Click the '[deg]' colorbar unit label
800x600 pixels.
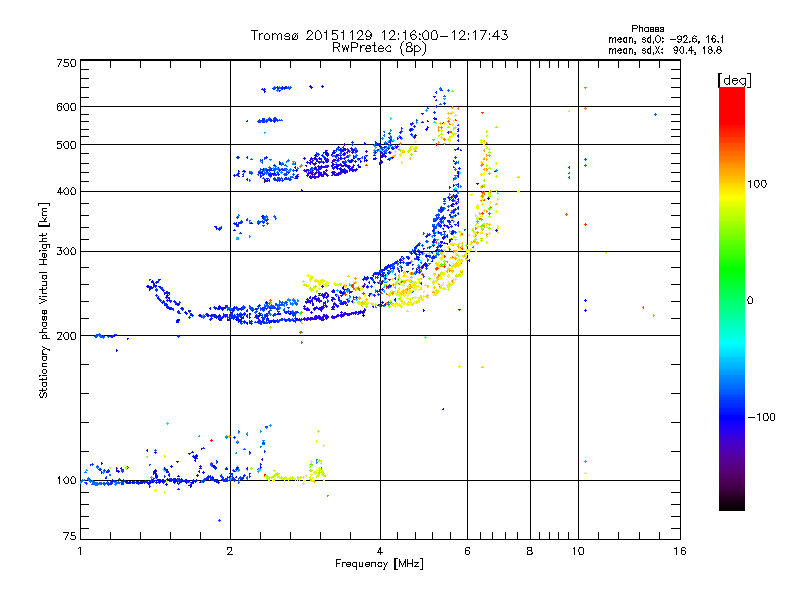(x=734, y=80)
